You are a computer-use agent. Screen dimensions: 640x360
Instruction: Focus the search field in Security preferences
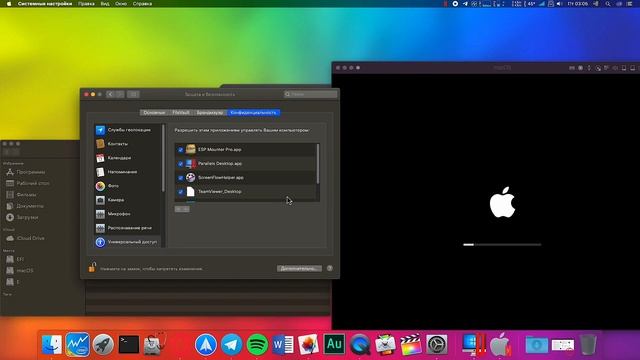coord(311,94)
